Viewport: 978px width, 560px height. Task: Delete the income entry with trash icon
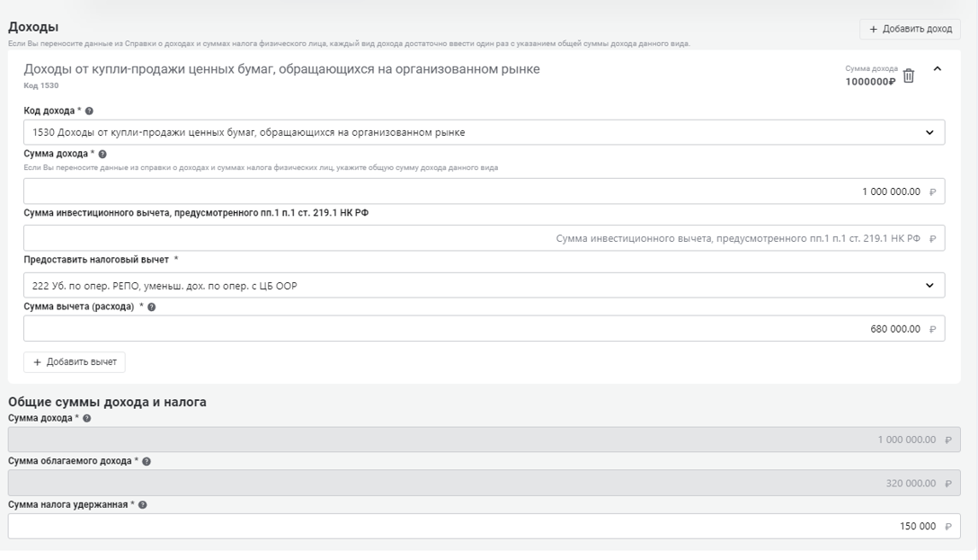point(909,76)
